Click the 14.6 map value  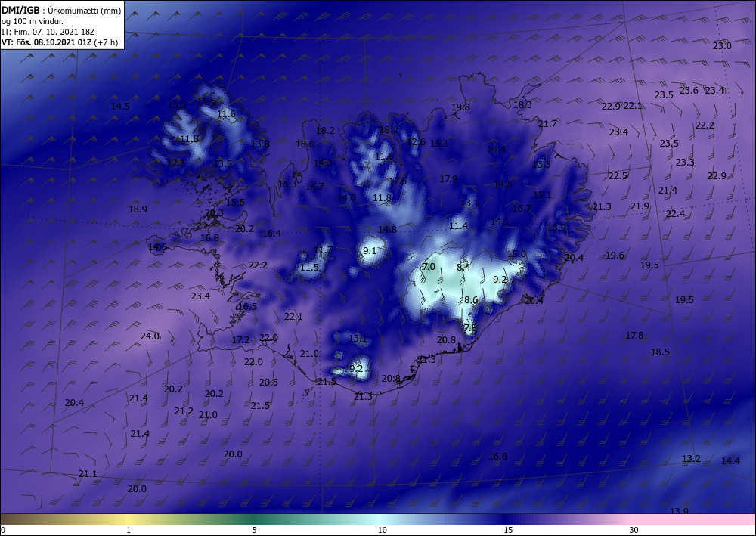pos(157,247)
